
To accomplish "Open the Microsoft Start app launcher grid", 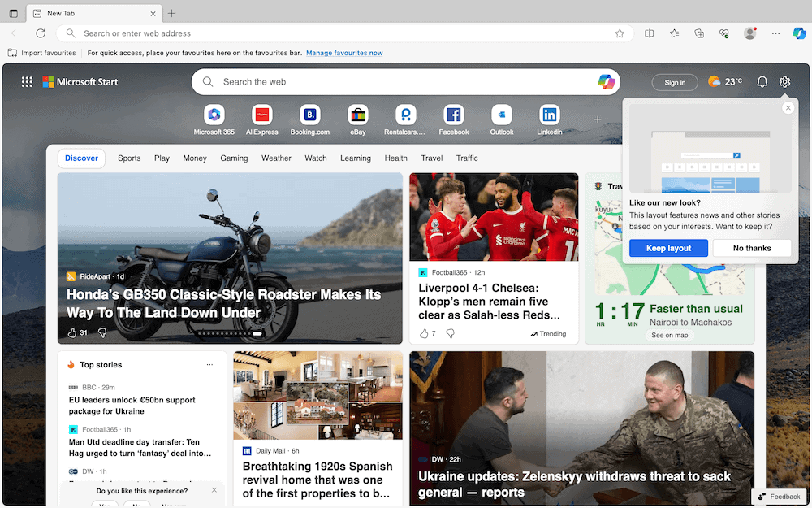I will pos(27,82).
